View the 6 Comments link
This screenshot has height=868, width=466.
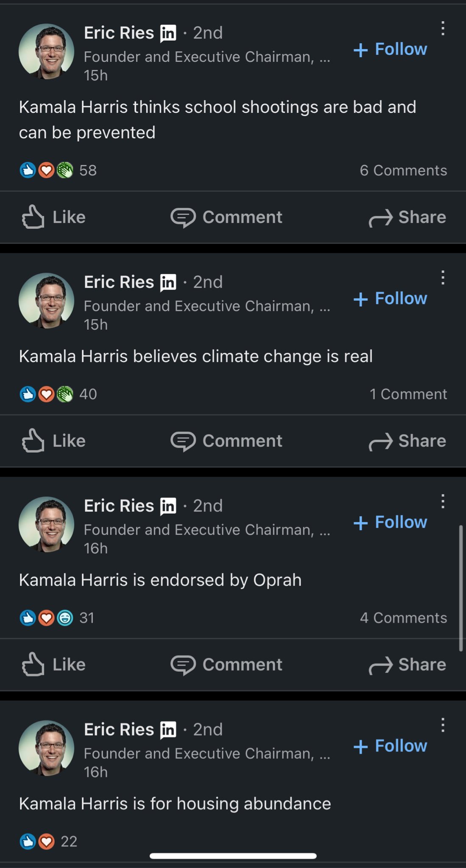click(403, 170)
